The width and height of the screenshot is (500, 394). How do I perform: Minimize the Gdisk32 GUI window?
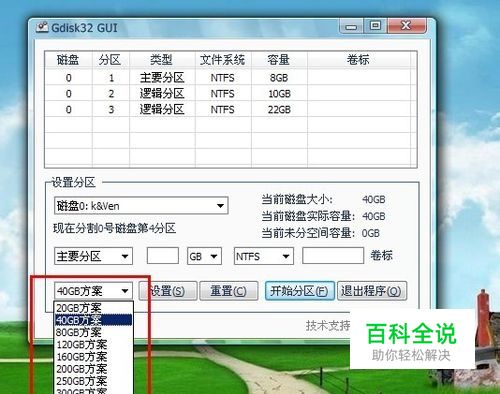pos(351,26)
